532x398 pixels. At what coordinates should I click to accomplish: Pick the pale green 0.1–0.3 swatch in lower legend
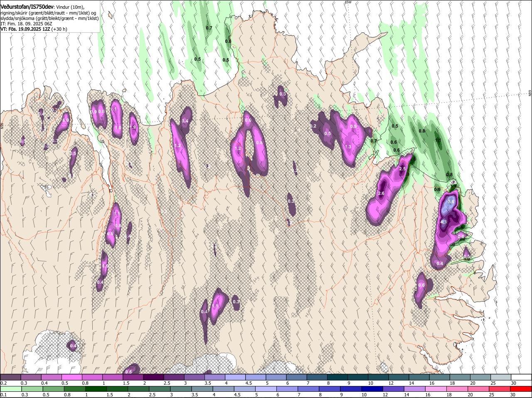10,389
